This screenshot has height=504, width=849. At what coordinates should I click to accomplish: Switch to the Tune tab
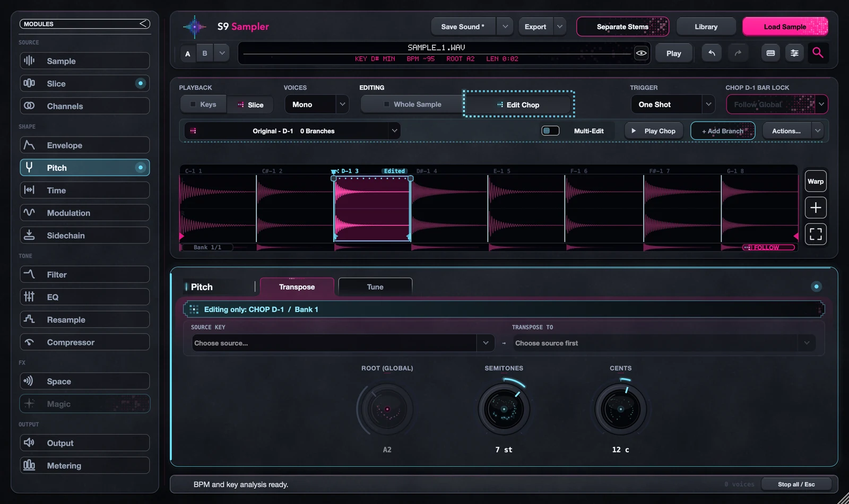[x=375, y=287]
